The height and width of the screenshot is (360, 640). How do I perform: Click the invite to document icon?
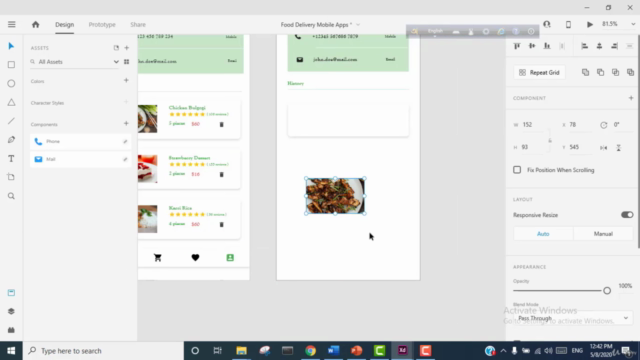pos(547,24)
